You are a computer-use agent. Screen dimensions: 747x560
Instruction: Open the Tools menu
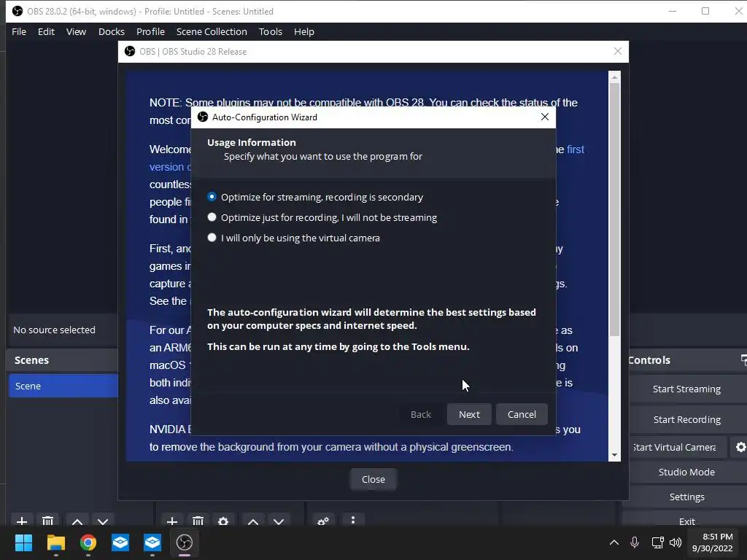pyautogui.click(x=271, y=31)
